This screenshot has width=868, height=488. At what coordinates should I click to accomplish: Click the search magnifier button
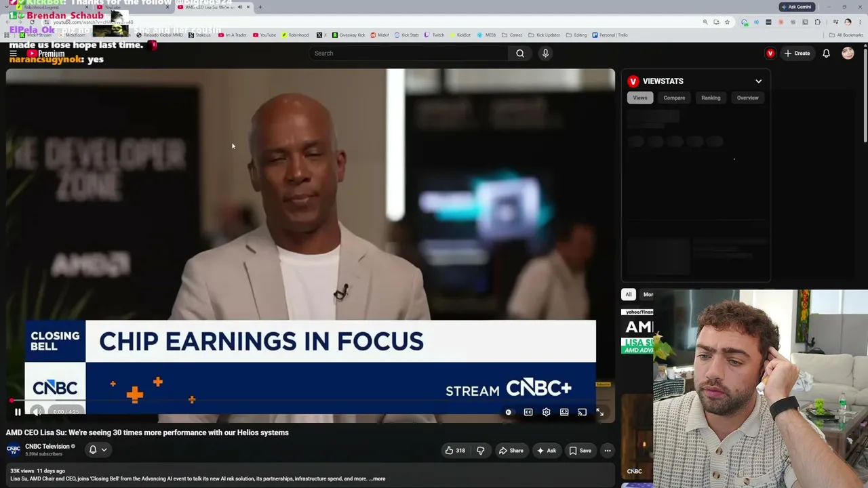520,54
